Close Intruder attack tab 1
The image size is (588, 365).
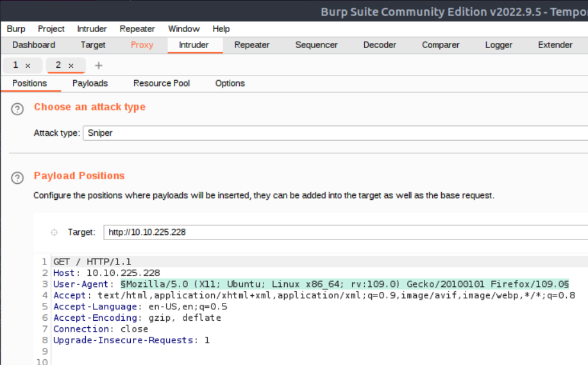click(28, 66)
